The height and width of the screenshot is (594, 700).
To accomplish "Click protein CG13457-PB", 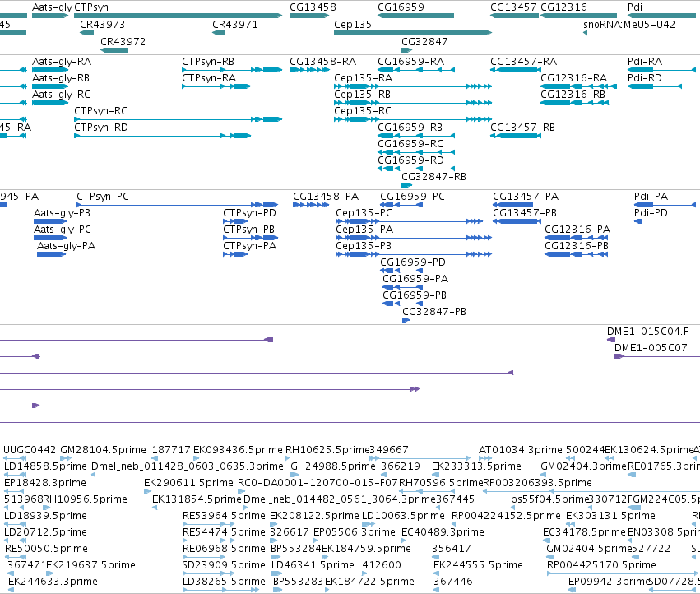I will click(525, 213).
